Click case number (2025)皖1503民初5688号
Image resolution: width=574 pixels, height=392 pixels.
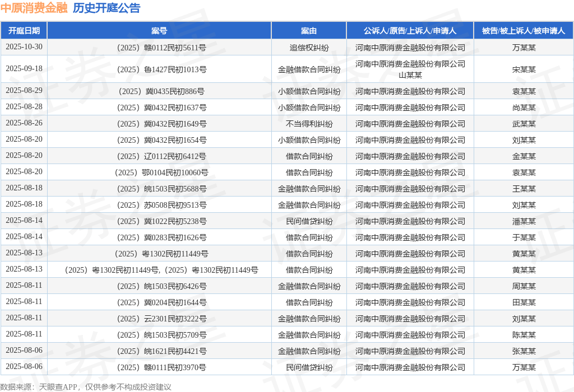161,189
